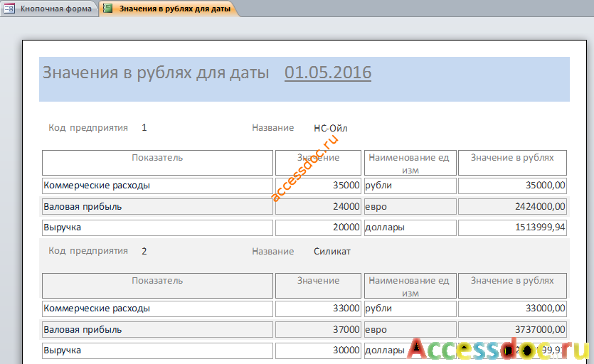Click the евро unit cell for НС-Ойл

[x=410, y=207]
